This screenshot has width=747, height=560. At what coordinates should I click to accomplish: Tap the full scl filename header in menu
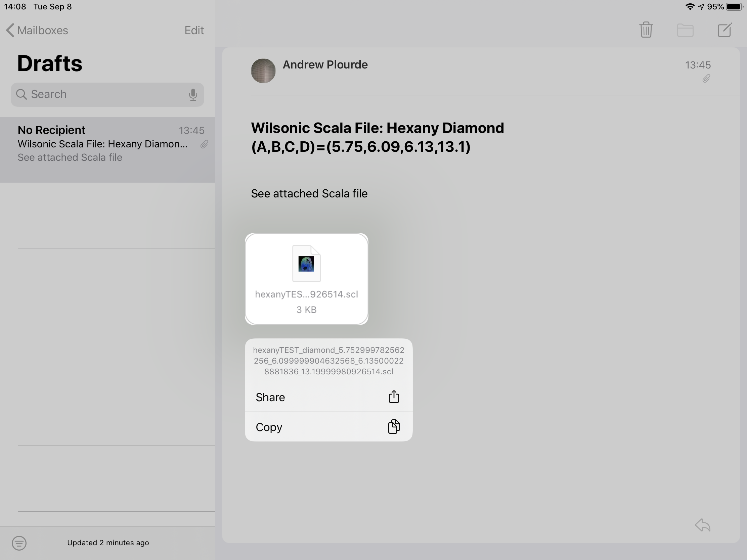pyautogui.click(x=328, y=361)
